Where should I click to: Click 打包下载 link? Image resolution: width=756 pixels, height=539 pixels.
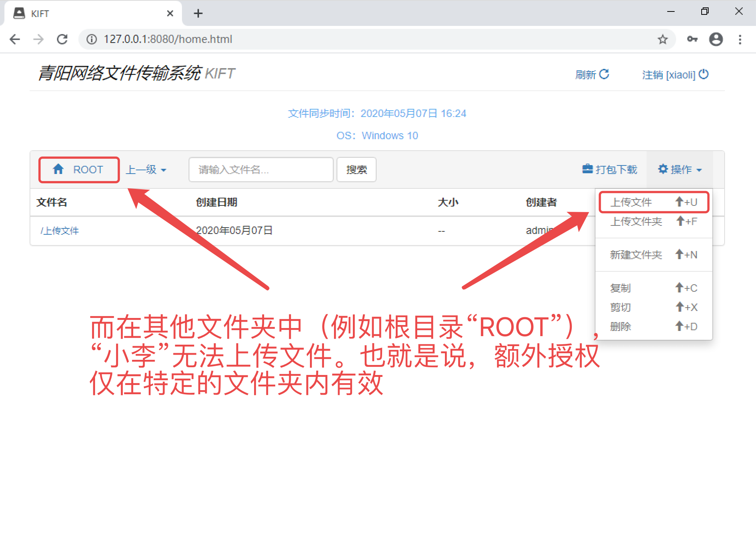pyautogui.click(x=610, y=170)
